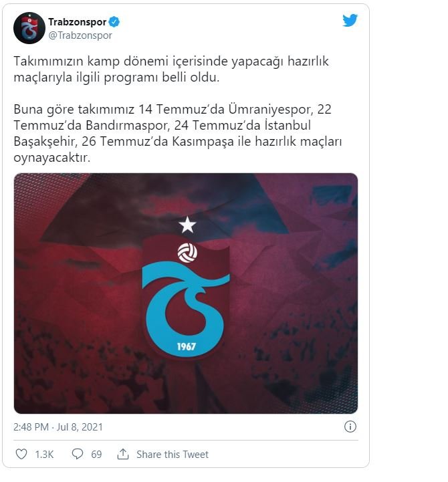This screenshot has width=448, height=482.
Task: Open the tweet's attached club image
Action: [186, 293]
